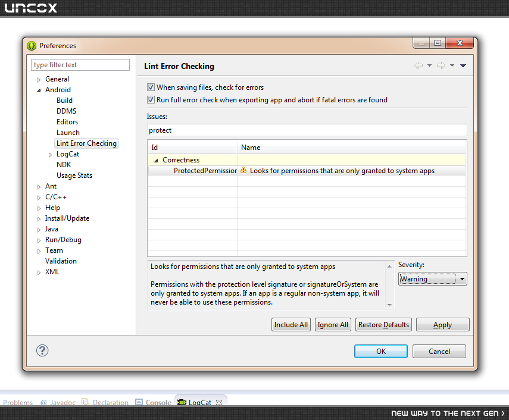Click the Preferences window title icon
Viewport: 509px width, 420px height.
pyautogui.click(x=32, y=46)
